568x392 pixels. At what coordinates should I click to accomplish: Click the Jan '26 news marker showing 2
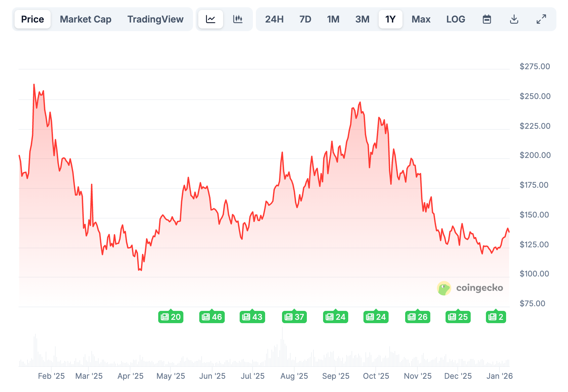click(x=496, y=317)
